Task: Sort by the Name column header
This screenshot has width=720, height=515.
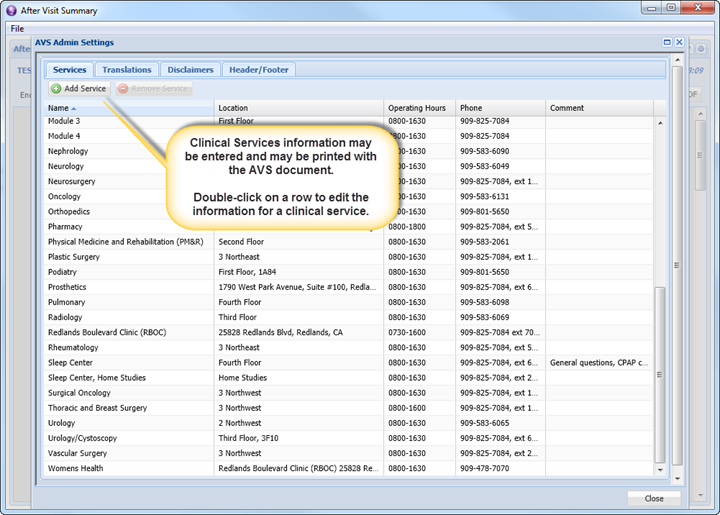Action: 129,108
